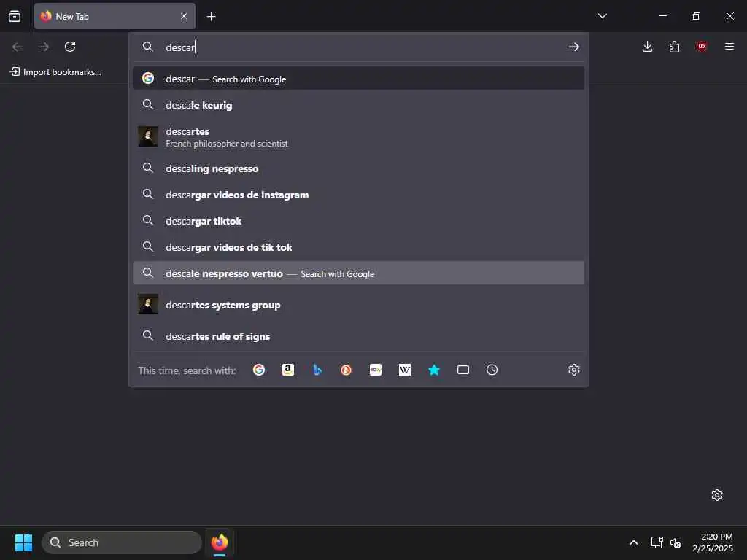The width and height of the screenshot is (747, 560).
Task: List all tabs dropdown arrow
Action: click(602, 16)
